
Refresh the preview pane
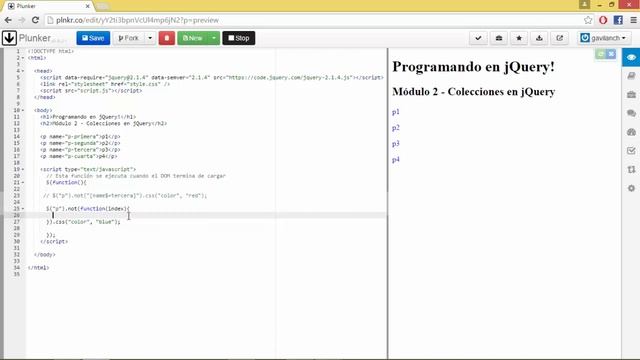click(600, 54)
